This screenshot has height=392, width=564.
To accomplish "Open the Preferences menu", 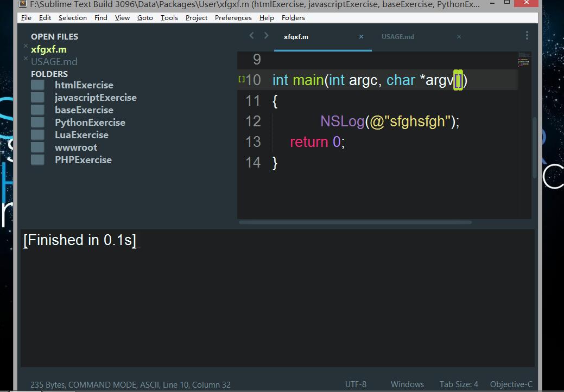I will pos(233,17).
